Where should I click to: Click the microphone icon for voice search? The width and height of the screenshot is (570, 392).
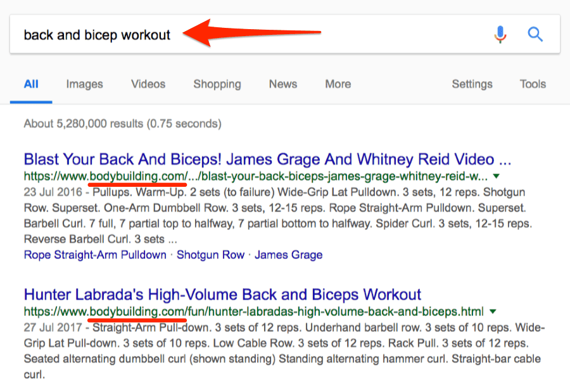coord(500,34)
